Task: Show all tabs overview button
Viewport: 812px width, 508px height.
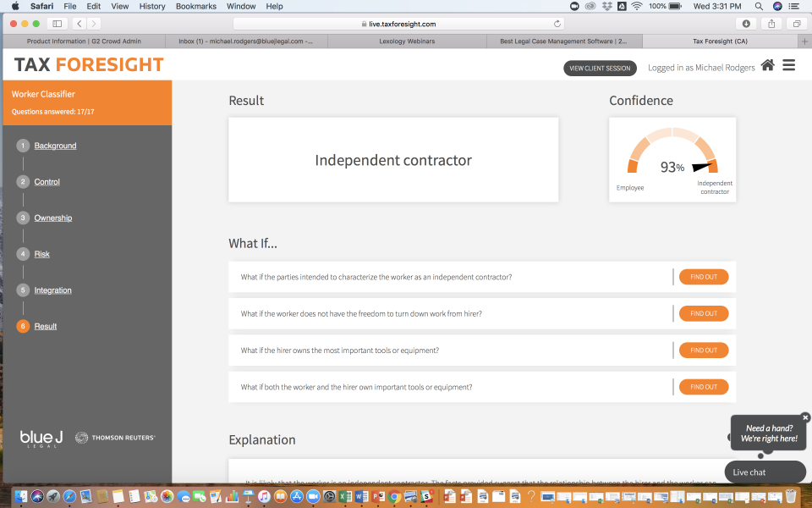Action: (797, 24)
